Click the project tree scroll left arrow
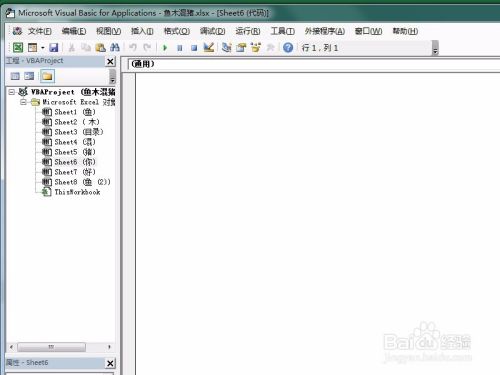This screenshot has height=375, width=500. pyautogui.click(x=11, y=347)
